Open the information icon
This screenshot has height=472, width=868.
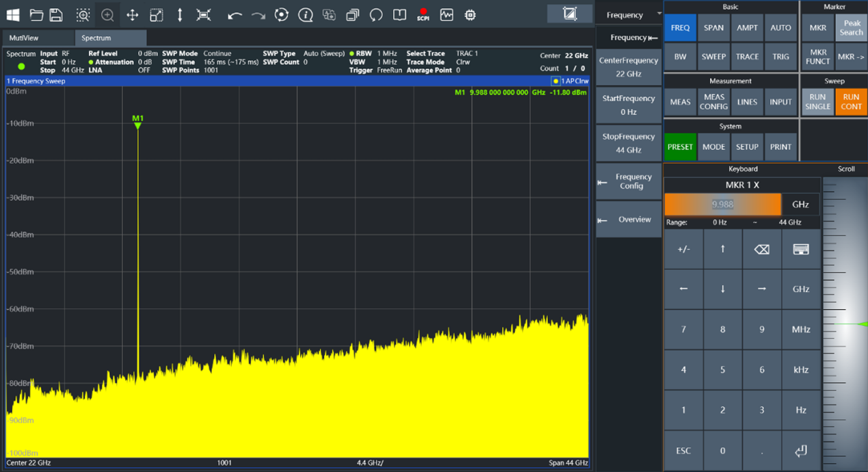tap(305, 15)
